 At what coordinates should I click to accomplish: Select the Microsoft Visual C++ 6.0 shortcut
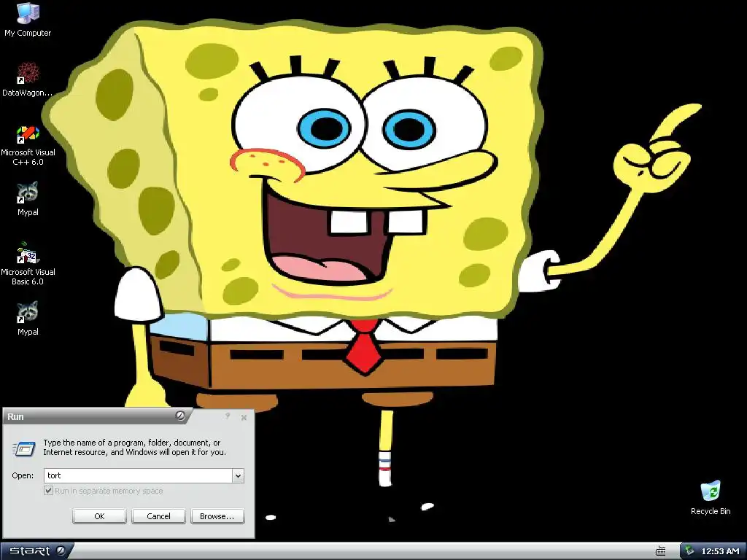[28, 145]
